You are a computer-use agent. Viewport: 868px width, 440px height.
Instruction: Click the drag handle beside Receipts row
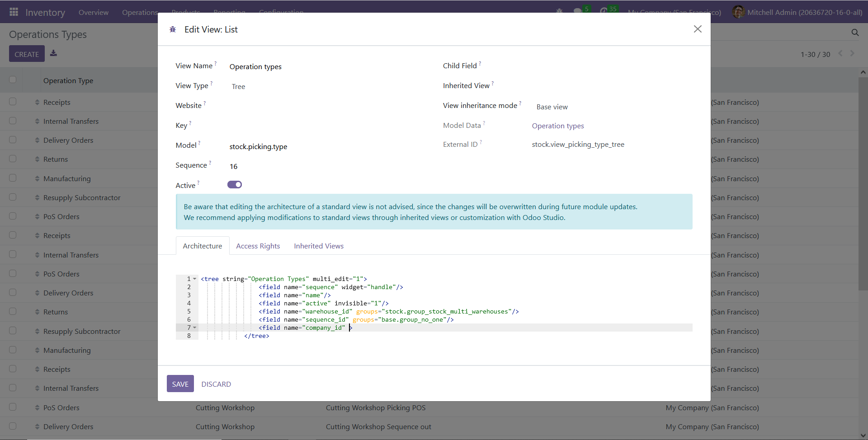tap(37, 102)
